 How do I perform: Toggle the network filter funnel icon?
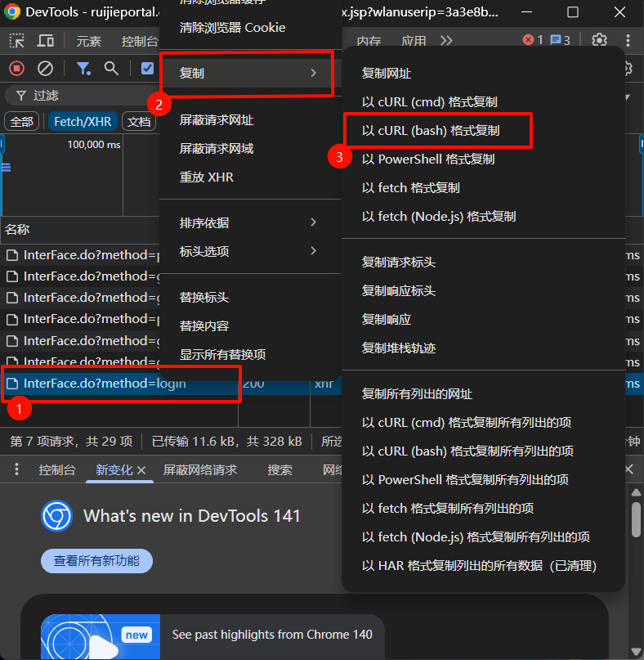point(83,69)
